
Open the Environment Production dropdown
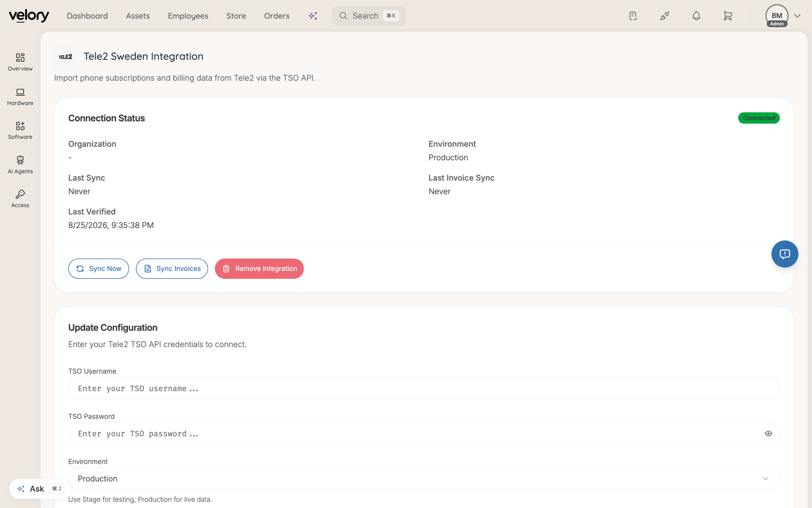click(x=424, y=479)
